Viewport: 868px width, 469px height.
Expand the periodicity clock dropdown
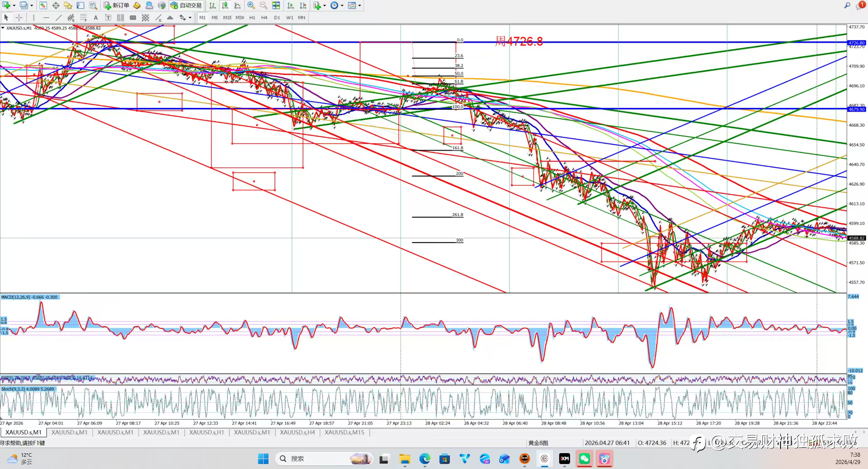coord(342,5)
